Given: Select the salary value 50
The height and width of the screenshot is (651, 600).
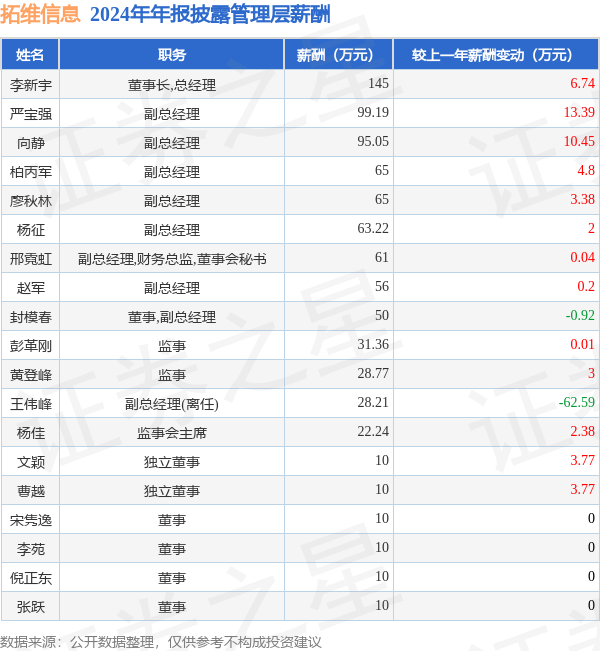Looking at the screenshot, I should tap(382, 316).
